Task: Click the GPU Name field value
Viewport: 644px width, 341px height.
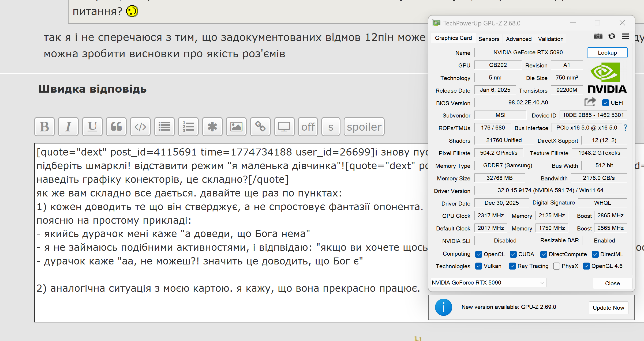Action: (528, 52)
